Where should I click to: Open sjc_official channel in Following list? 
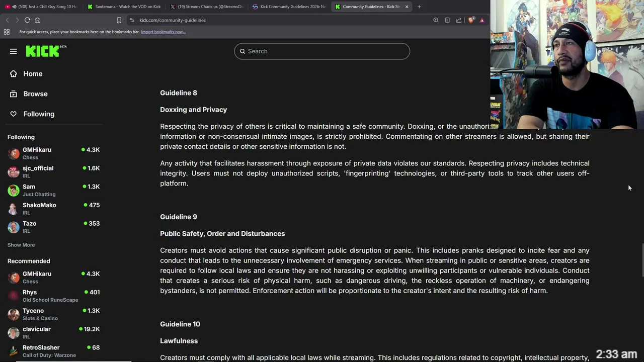point(53,172)
